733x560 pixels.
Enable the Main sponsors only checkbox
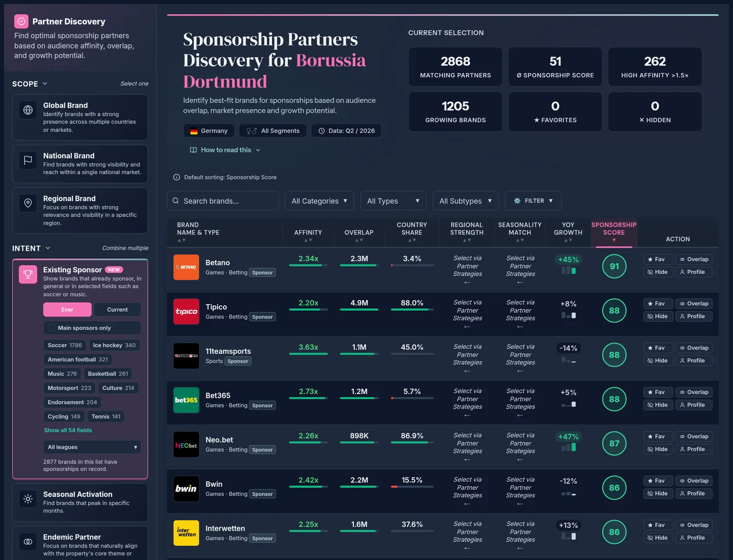point(51,328)
